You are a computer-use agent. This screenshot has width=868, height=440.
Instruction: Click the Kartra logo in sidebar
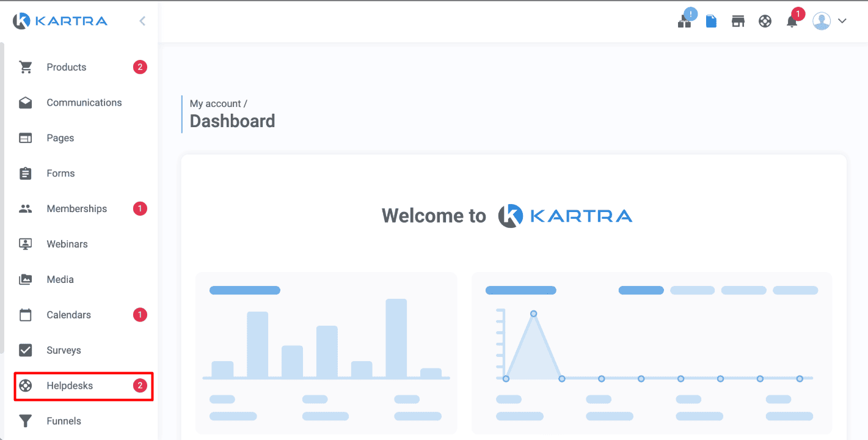[60, 21]
